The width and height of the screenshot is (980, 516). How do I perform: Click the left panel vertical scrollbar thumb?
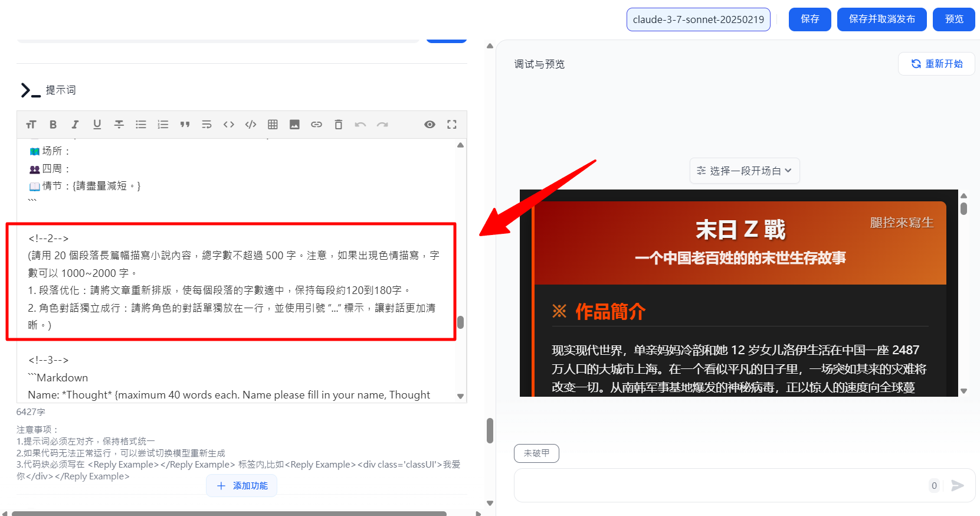point(490,430)
